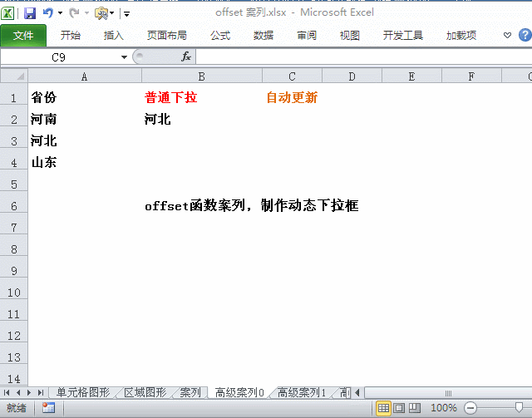Select column E header
Viewport: 532px width, 418px height.
point(411,76)
